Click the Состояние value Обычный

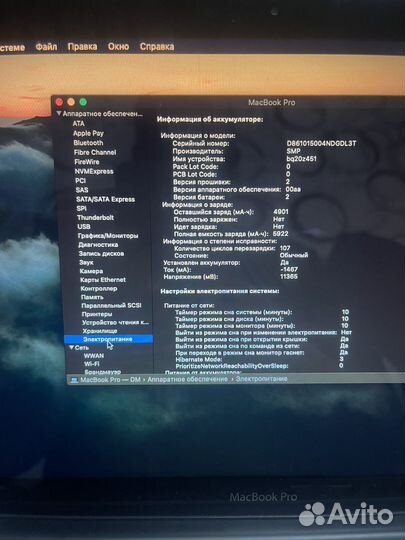(x=294, y=255)
